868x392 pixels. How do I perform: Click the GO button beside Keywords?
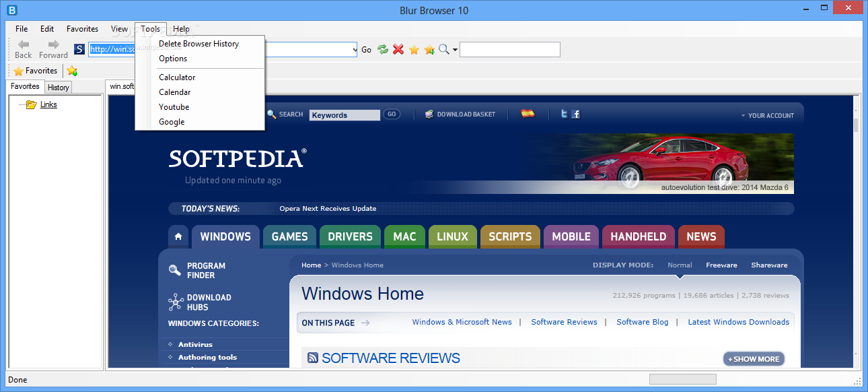coord(392,115)
